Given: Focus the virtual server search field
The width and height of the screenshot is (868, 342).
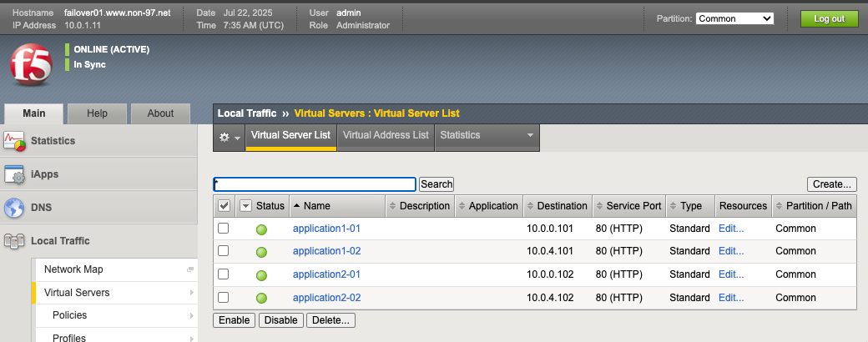Looking at the screenshot, I should point(315,184).
